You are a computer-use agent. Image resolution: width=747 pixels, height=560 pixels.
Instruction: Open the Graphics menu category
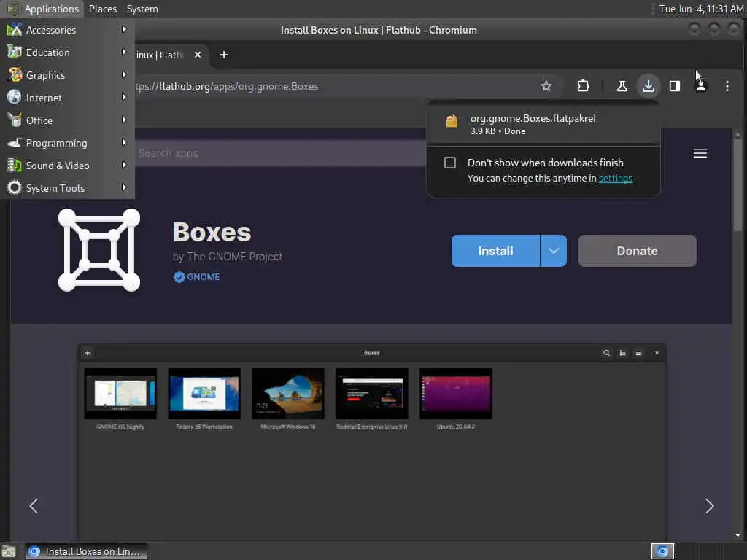[67, 75]
